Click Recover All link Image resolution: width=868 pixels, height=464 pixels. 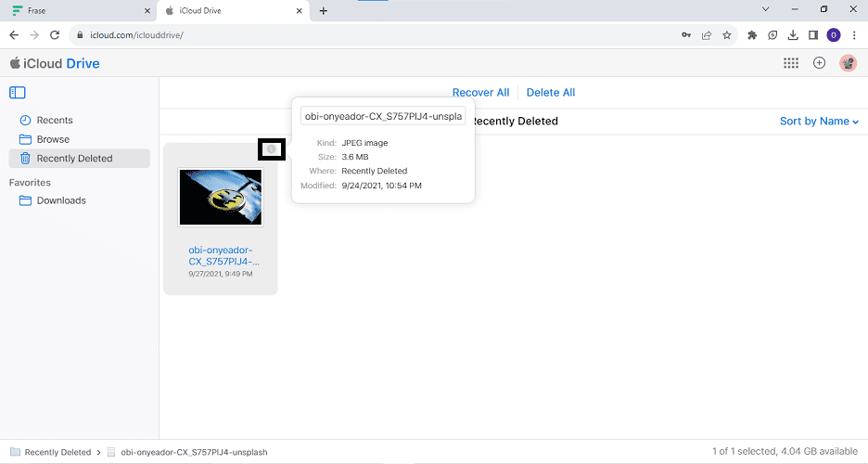pos(480,93)
